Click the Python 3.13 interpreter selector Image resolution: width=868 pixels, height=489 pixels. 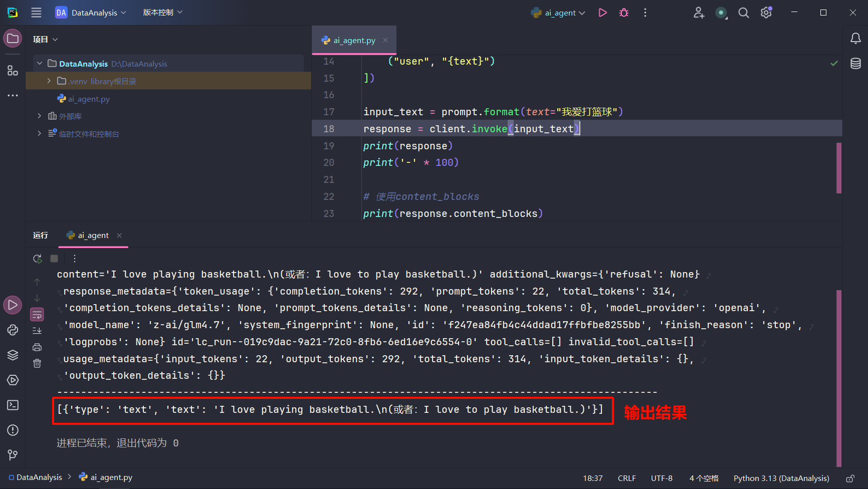pos(781,478)
